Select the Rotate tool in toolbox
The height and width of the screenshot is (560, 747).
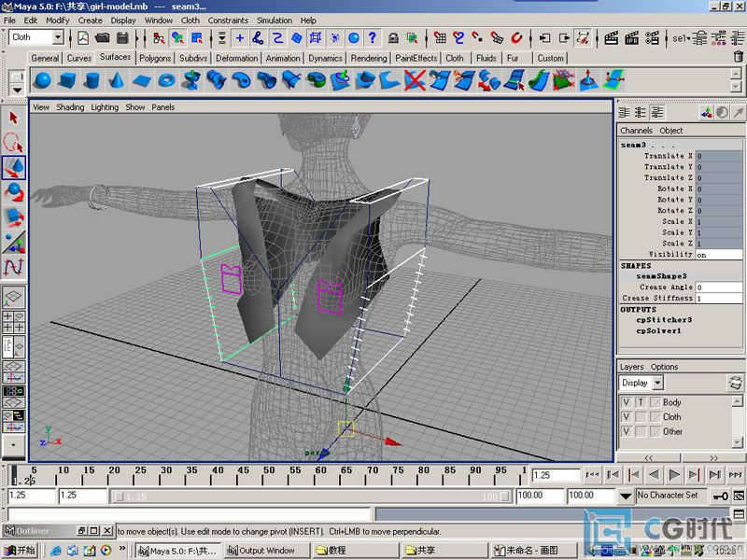13,192
